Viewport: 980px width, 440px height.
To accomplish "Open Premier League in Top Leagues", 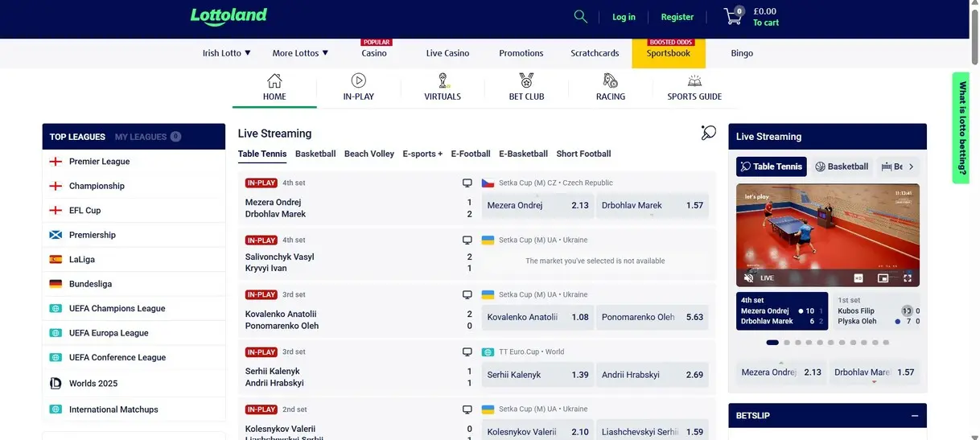I will (134, 162).
